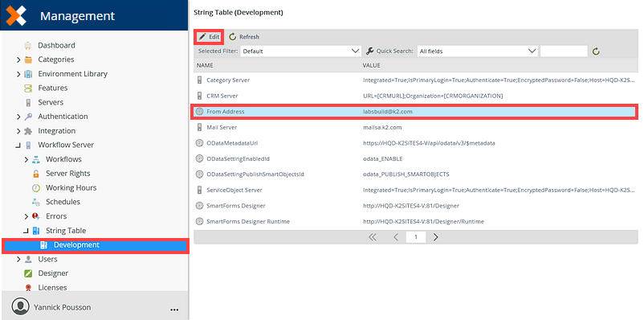Click the Licenses ribbon icon
Viewport: 644px width, 320px height.
(x=28, y=288)
